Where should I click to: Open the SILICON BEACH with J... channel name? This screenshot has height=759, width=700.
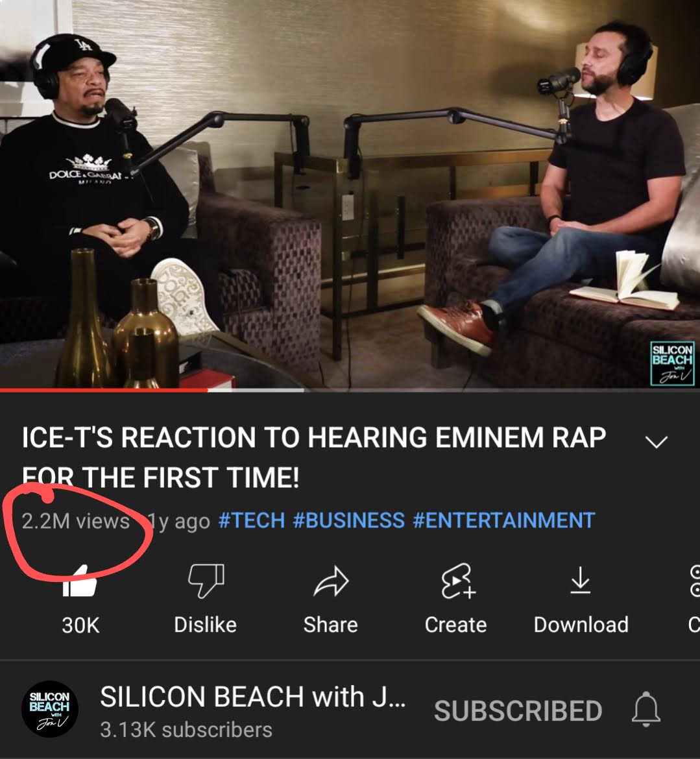coord(253,697)
